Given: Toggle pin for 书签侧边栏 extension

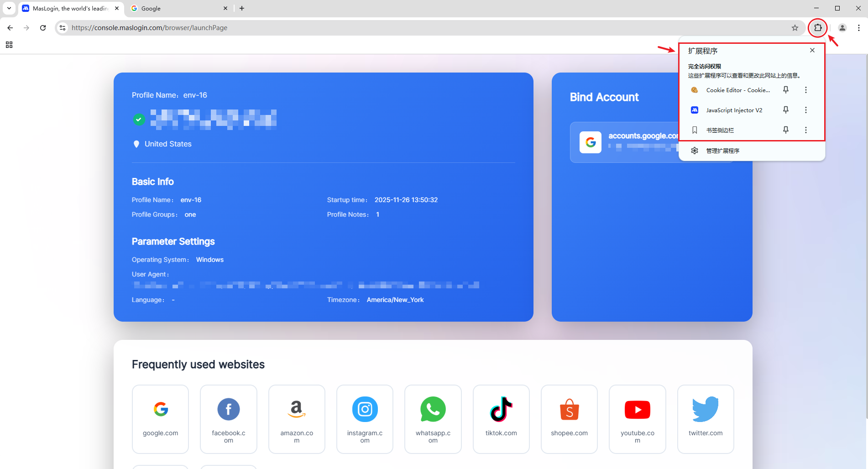Looking at the screenshot, I should 786,130.
